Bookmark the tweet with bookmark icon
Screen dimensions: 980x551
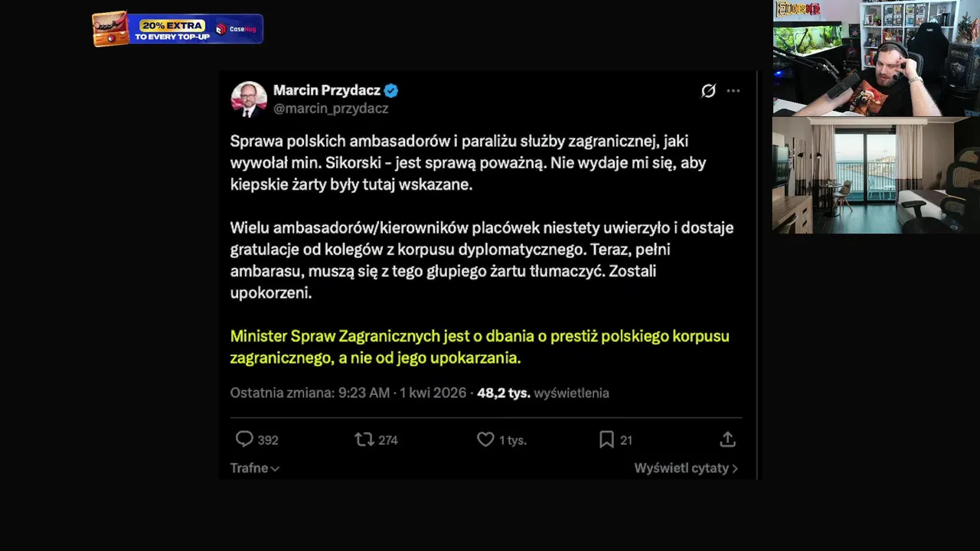[606, 439]
